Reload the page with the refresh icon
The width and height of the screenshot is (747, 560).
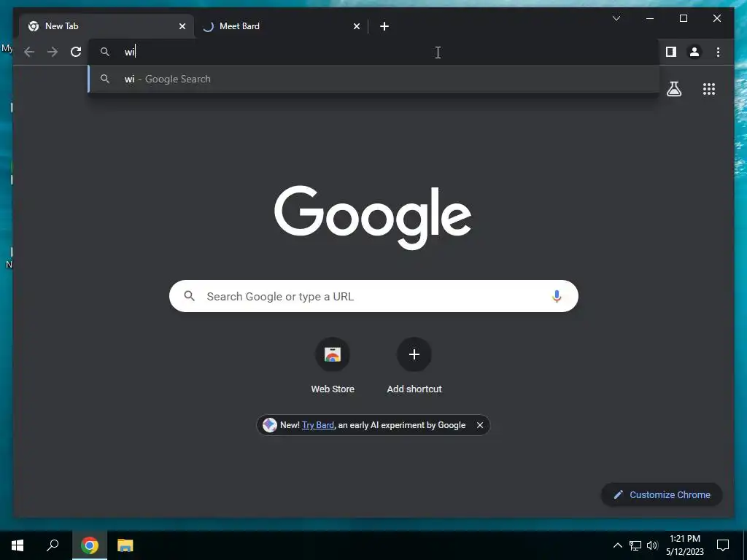[76, 52]
